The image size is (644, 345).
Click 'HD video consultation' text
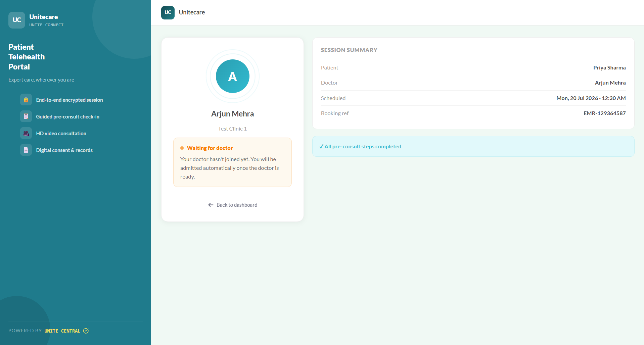(x=61, y=133)
